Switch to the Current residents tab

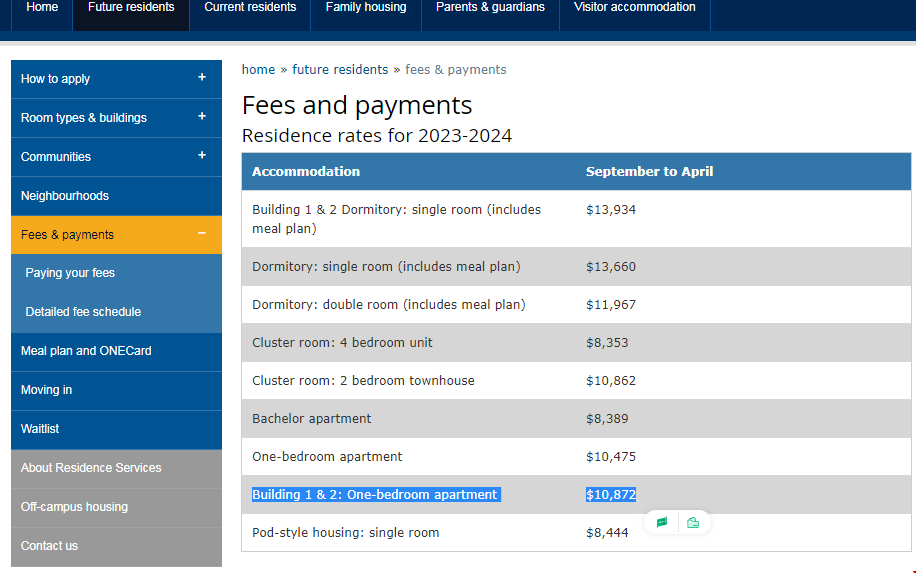[250, 8]
